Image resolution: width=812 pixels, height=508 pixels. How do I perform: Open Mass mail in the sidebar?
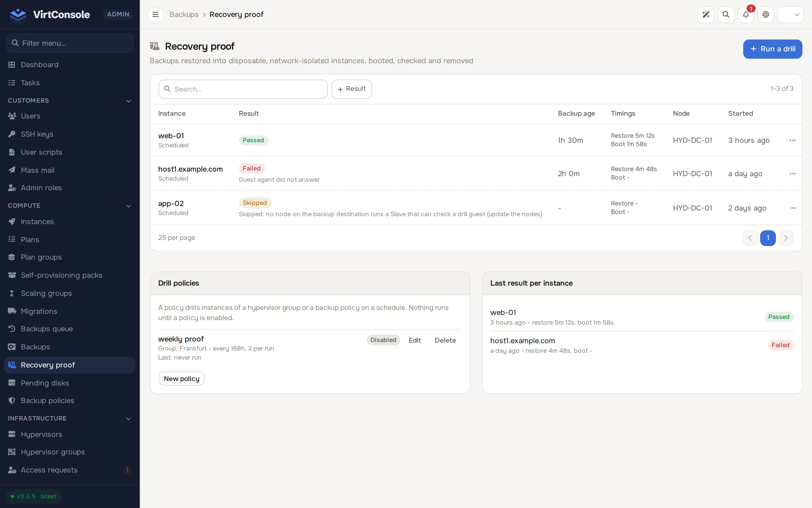[x=70, y=170]
